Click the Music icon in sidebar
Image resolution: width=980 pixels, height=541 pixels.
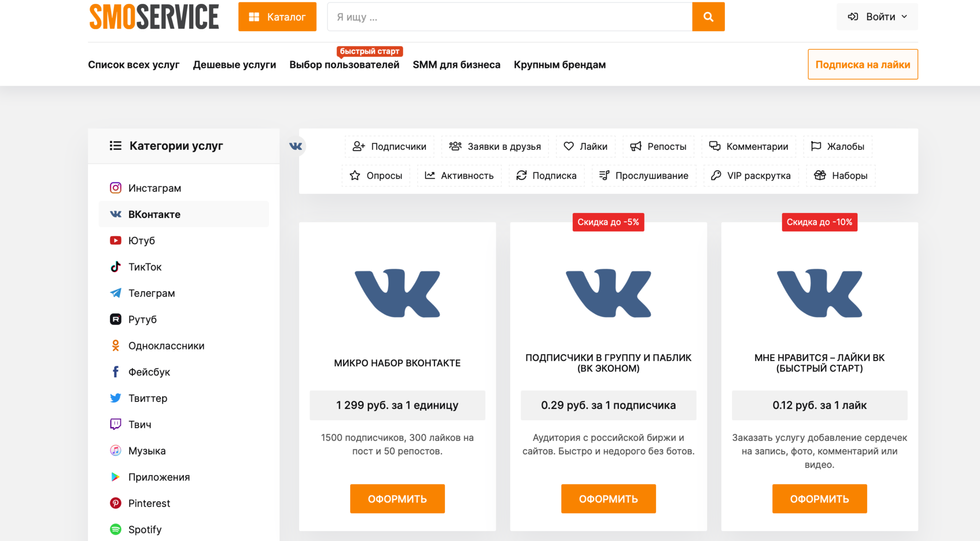pyautogui.click(x=116, y=451)
